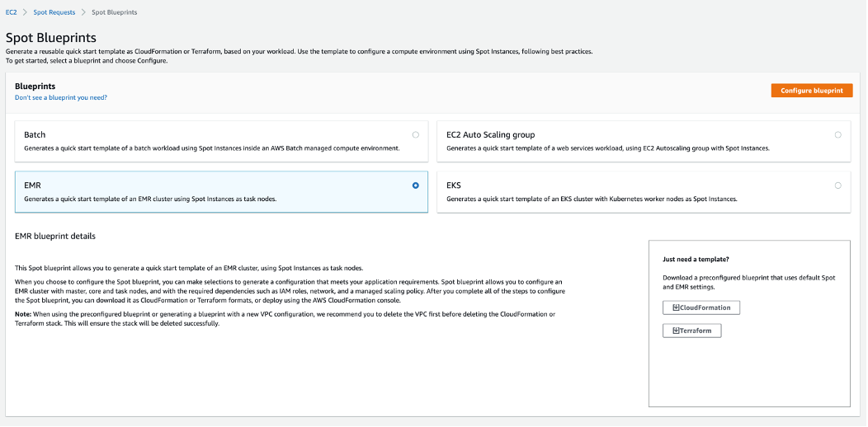Click the "Download a preconfigured blueprint" text
The width and height of the screenshot is (868, 427).
point(749,282)
